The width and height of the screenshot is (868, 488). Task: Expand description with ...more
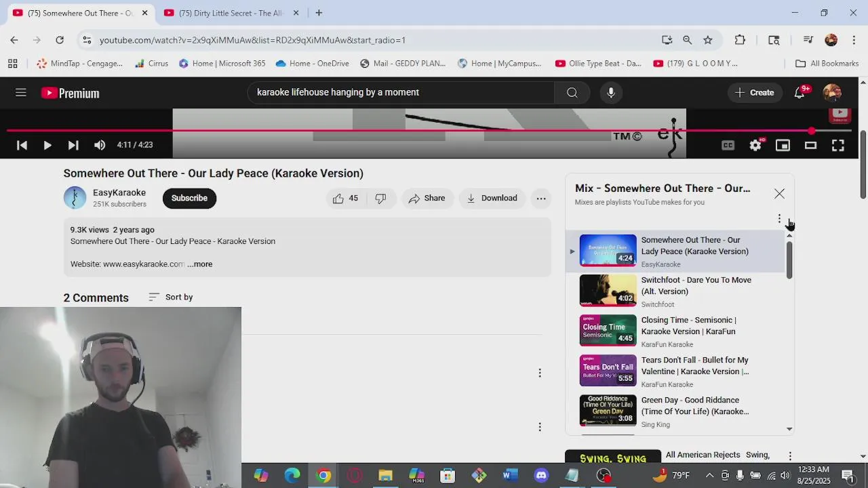(x=200, y=264)
